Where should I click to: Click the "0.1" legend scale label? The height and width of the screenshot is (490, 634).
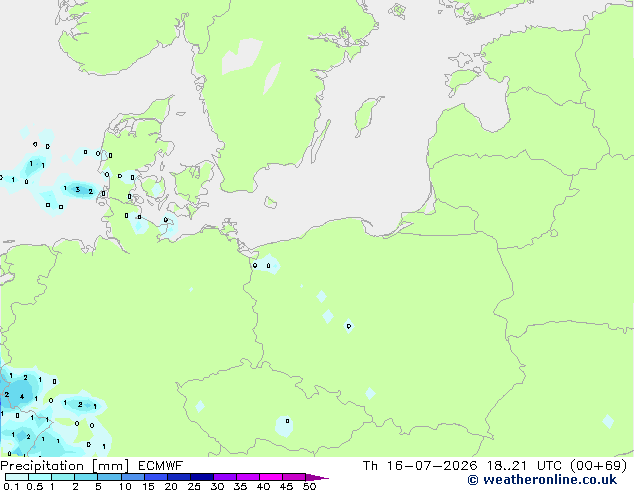click(11, 486)
